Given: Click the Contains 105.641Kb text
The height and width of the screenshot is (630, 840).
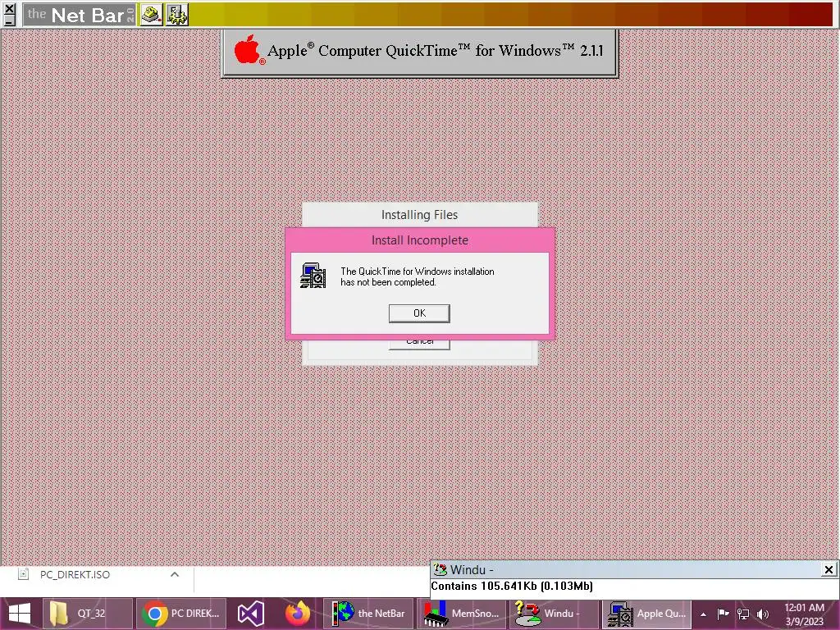Looking at the screenshot, I should (512, 586).
